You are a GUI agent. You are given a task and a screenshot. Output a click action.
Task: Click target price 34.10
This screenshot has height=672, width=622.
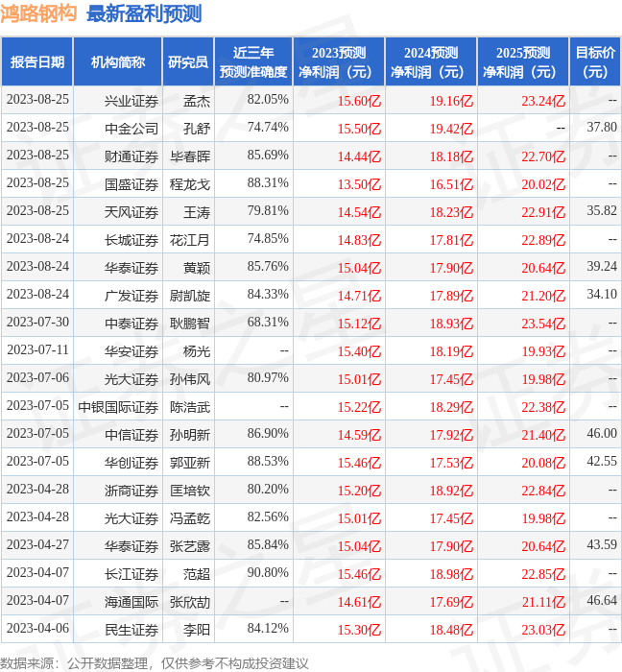coord(602,295)
